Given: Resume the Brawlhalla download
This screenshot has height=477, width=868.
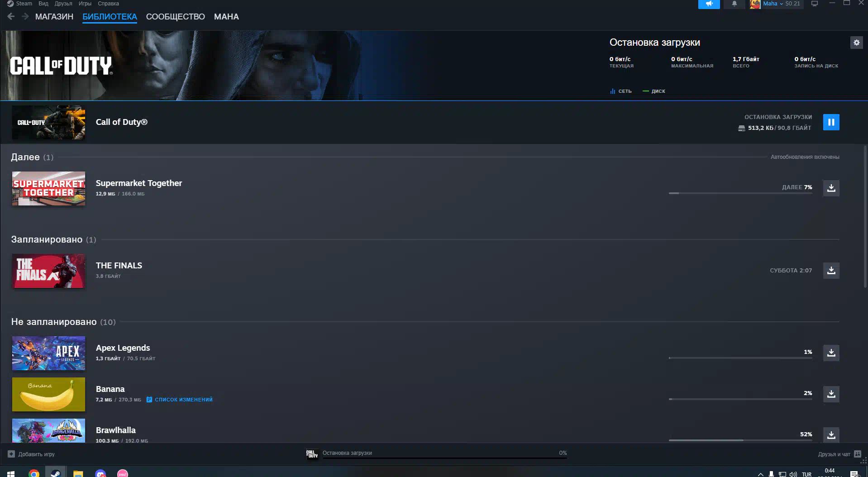Looking at the screenshot, I should pos(831,435).
